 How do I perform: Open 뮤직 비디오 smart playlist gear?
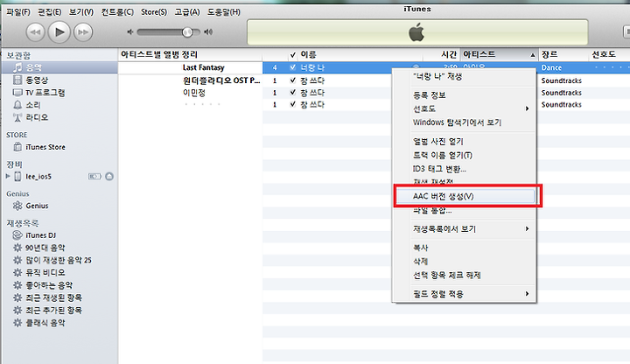click(17, 272)
